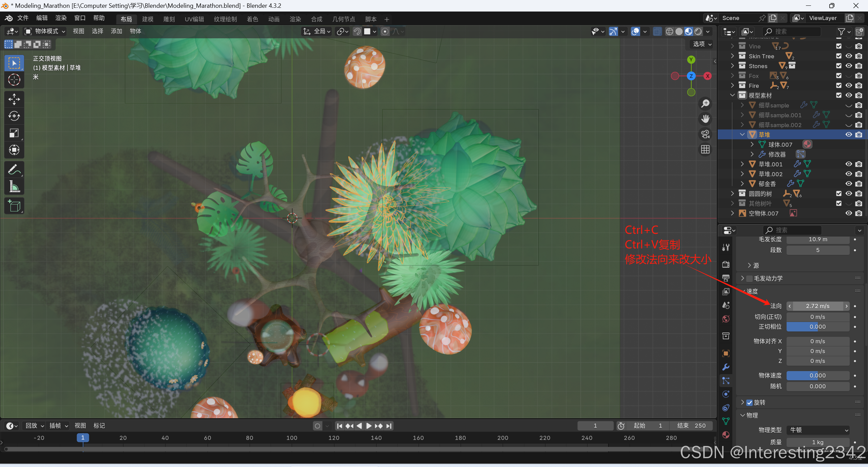Click the 选项 options button

pos(702,44)
